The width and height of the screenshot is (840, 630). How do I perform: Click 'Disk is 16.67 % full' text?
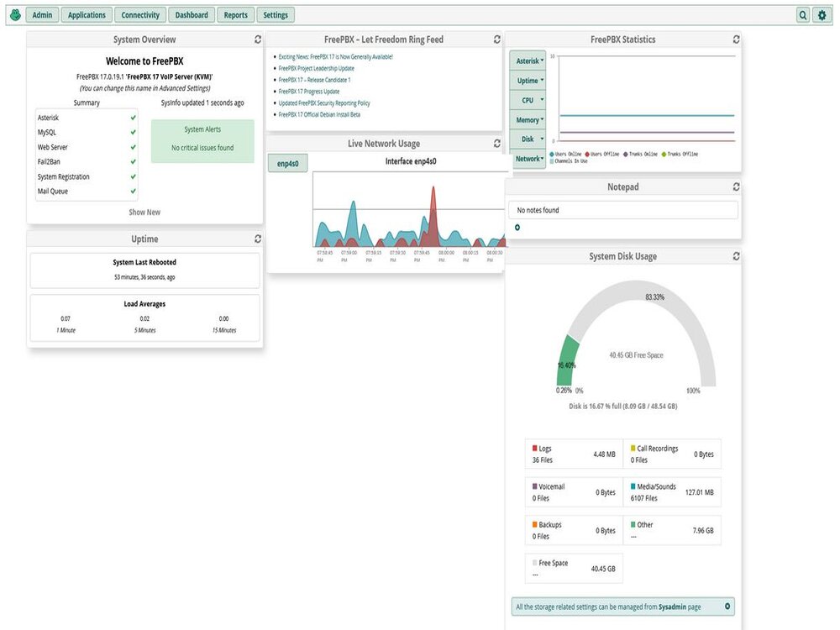click(622, 406)
